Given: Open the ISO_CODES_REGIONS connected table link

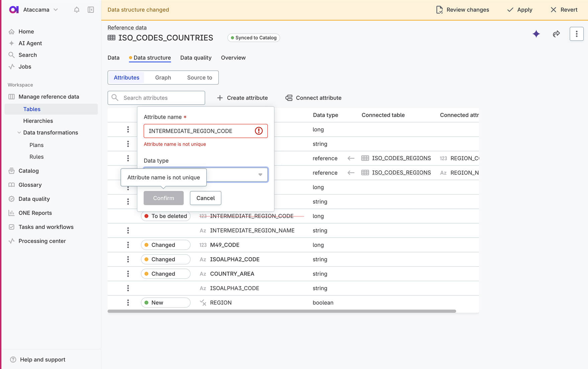Looking at the screenshot, I should [x=401, y=158].
